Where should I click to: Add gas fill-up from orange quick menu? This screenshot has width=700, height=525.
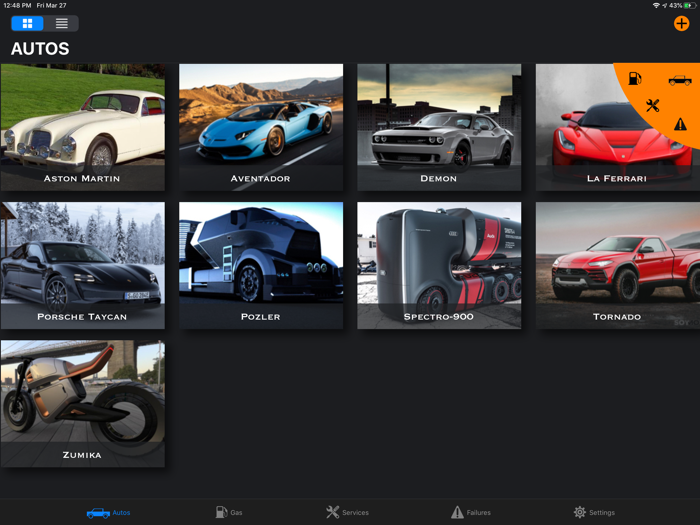635,78
